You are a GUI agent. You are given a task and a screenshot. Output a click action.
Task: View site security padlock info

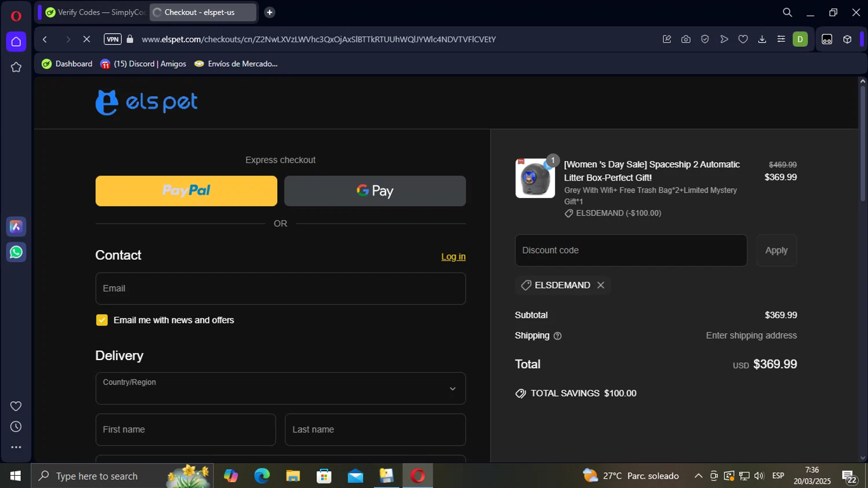pos(130,39)
